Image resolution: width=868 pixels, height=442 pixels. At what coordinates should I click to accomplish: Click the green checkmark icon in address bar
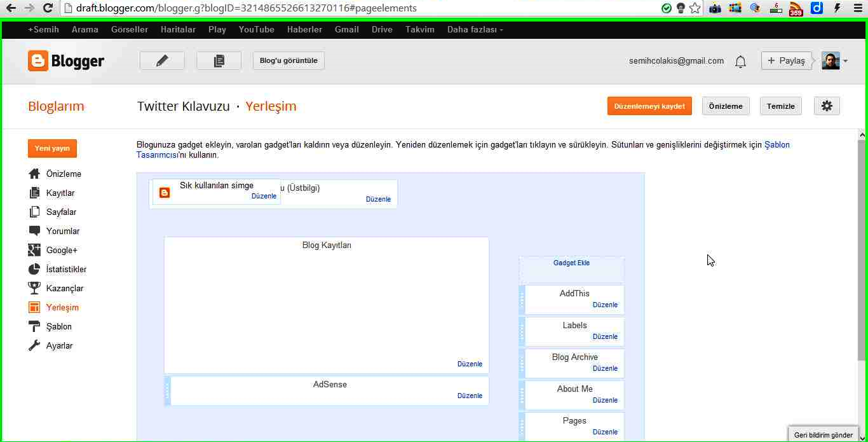[666, 8]
